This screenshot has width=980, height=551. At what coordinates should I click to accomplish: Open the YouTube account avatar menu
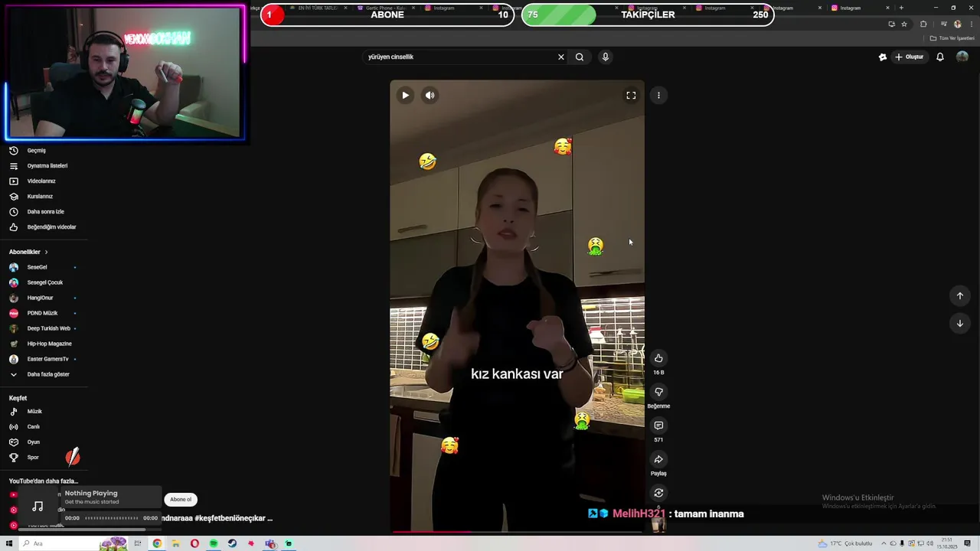tap(962, 57)
